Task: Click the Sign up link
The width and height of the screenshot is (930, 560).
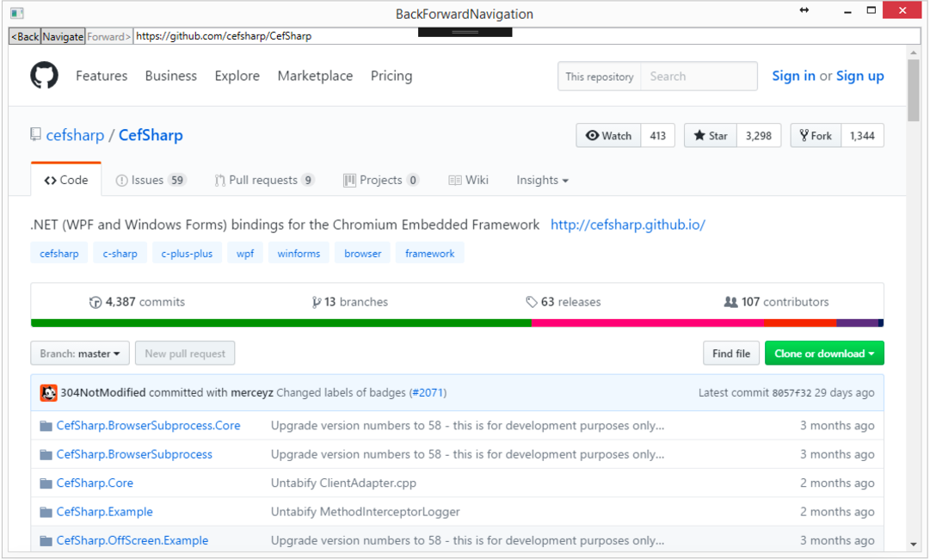Action: pos(860,76)
